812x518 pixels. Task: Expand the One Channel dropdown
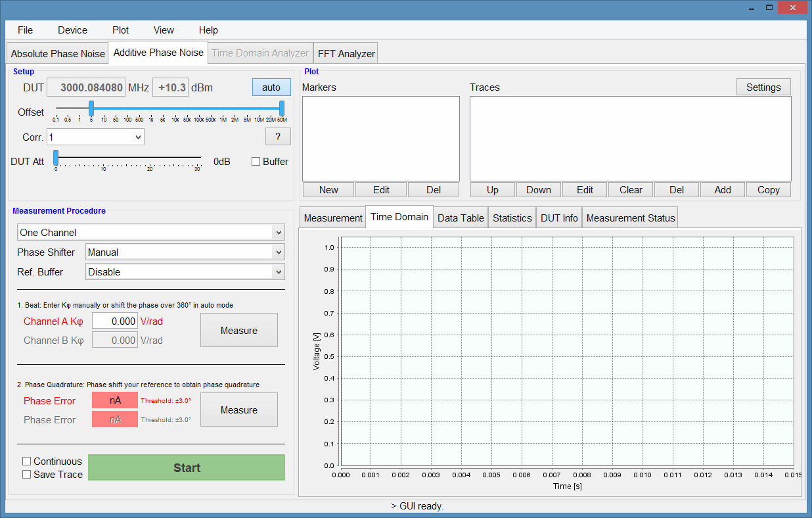click(151, 233)
